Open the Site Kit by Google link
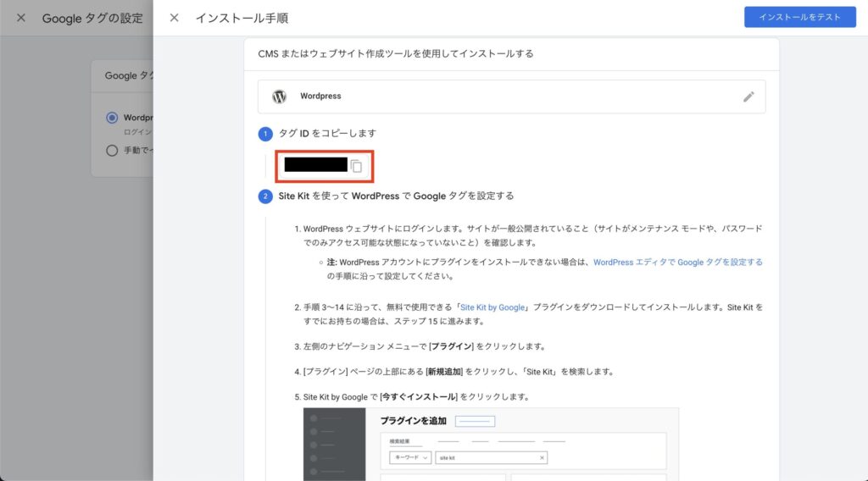The height and width of the screenshot is (481, 868). pos(492,307)
